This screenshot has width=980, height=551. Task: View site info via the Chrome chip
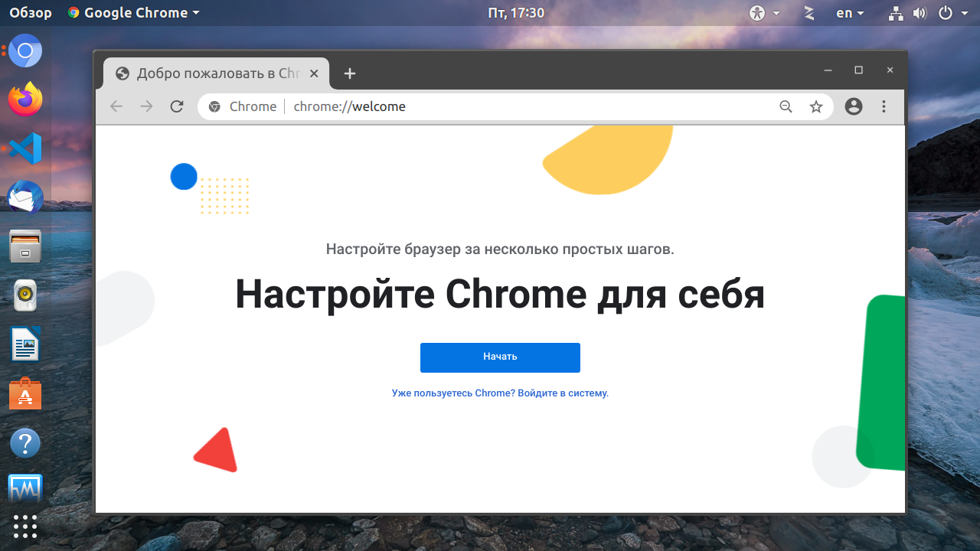pos(243,106)
